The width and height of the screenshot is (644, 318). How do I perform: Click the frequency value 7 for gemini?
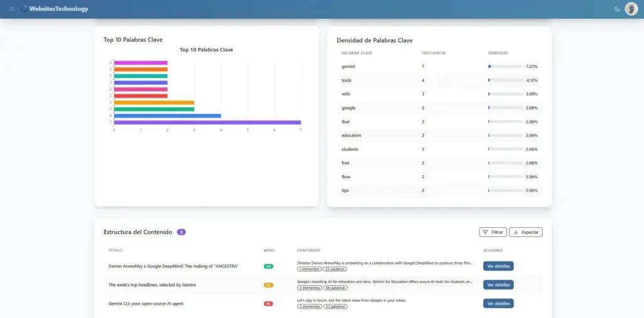tap(423, 66)
